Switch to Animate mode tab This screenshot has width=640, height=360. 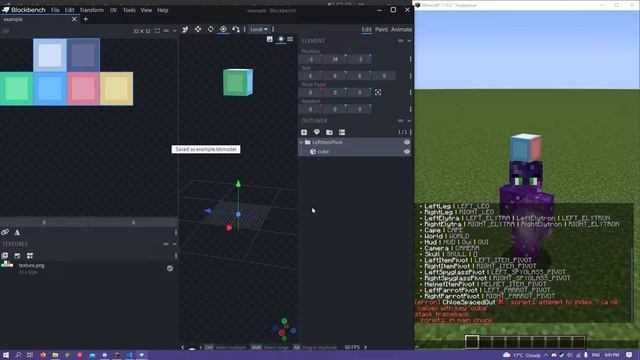click(x=401, y=29)
